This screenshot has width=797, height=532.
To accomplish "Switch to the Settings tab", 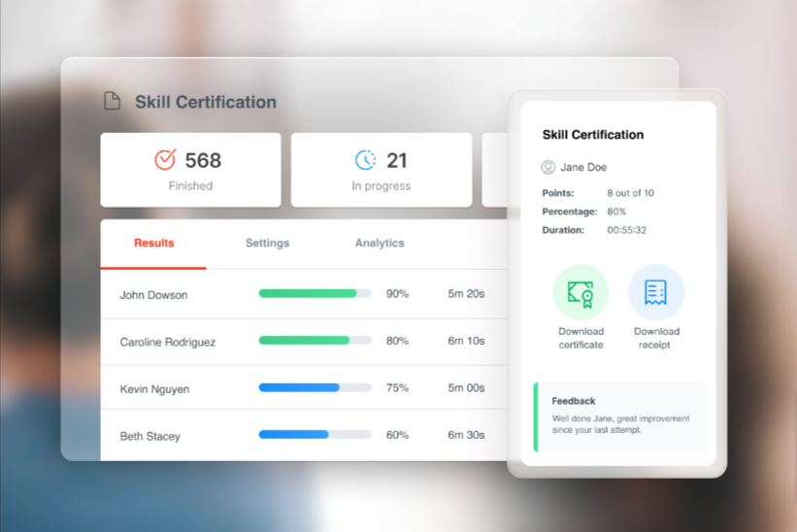I will tap(267, 243).
